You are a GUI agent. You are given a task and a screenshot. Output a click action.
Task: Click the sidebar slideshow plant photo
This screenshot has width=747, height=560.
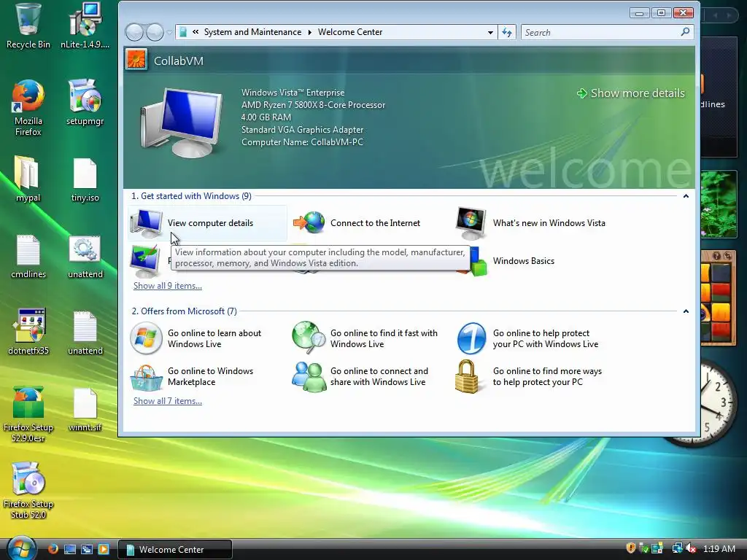(x=719, y=204)
